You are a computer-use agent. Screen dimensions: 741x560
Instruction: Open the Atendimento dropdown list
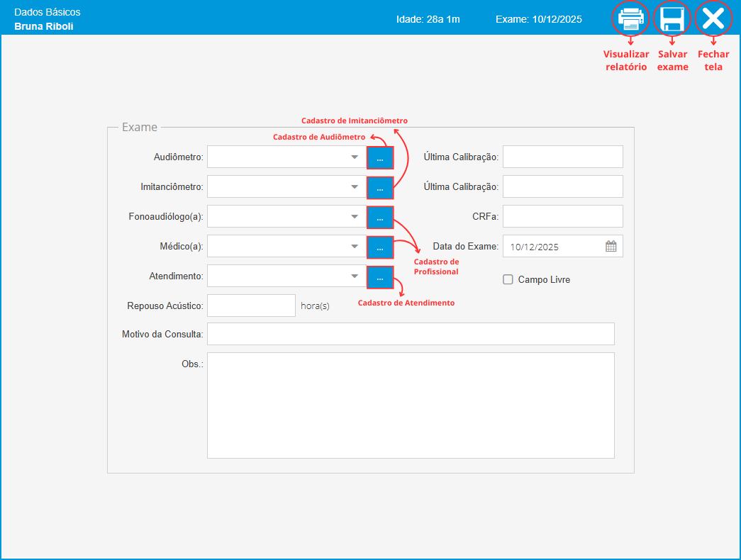355,276
